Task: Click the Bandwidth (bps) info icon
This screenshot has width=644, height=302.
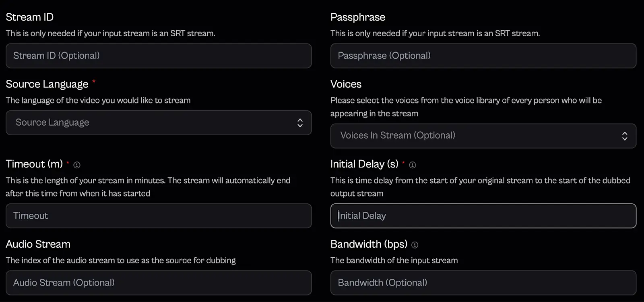Action: 415,245
